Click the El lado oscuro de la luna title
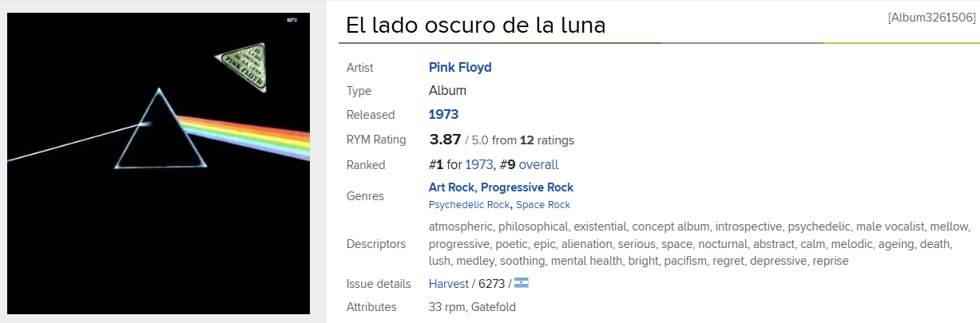 [475, 25]
